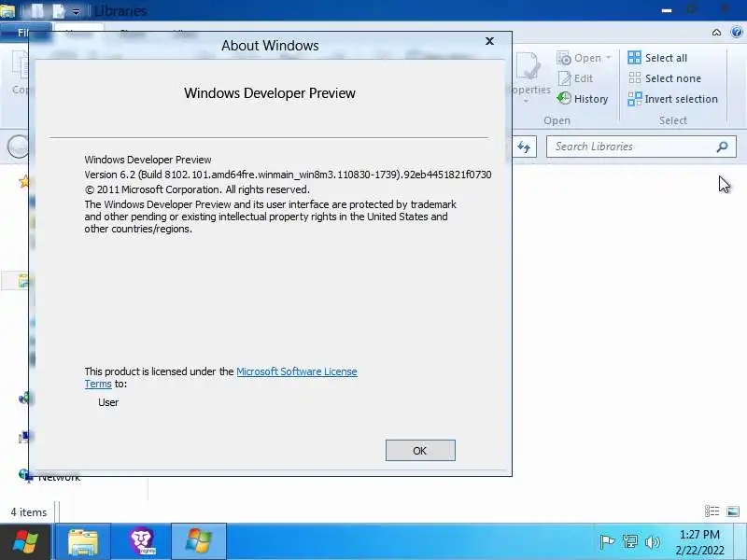
Task: Launch Brave Nightly from the taskbar
Action: coord(142,542)
